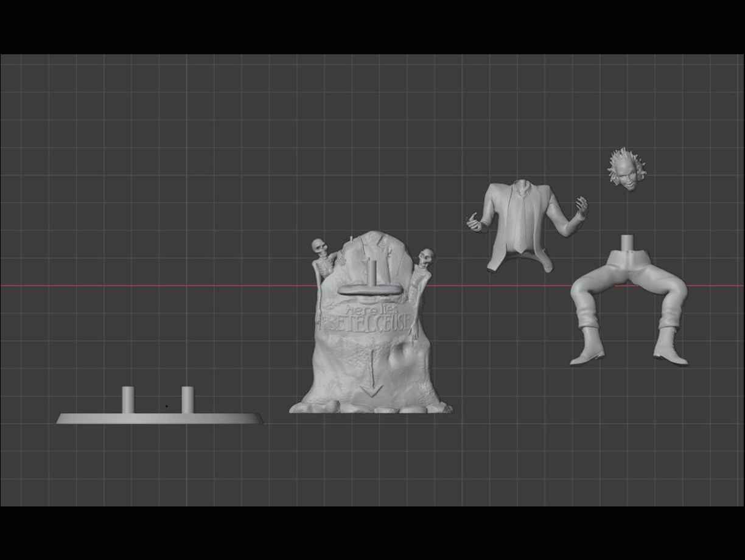This screenshot has height=560, width=745.
Task: Click the right boot of legs model
Action: [x=670, y=346]
